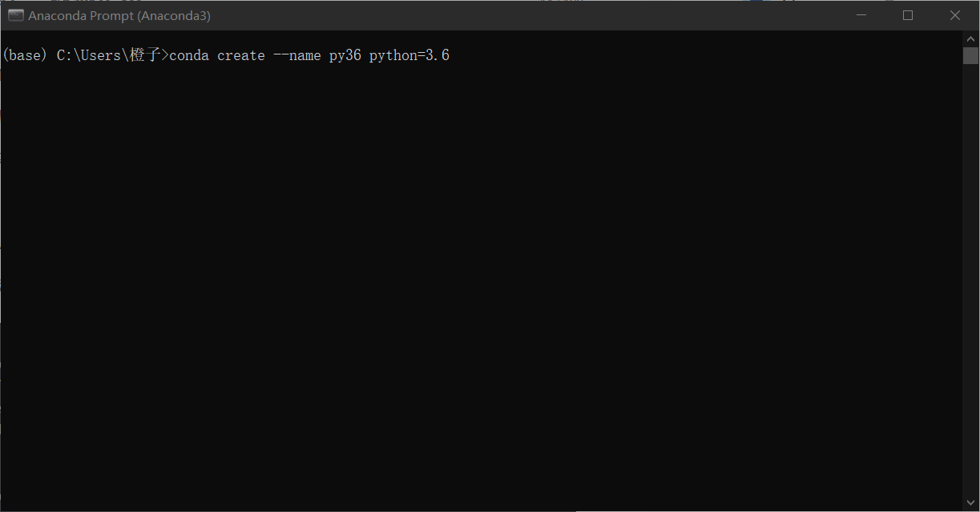Click the --name flag in the command line

pos(296,54)
